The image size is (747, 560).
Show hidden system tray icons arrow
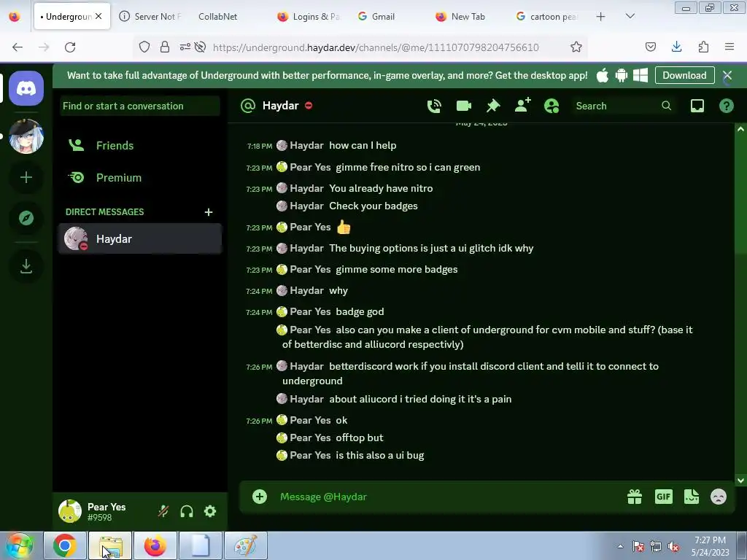tap(620, 546)
